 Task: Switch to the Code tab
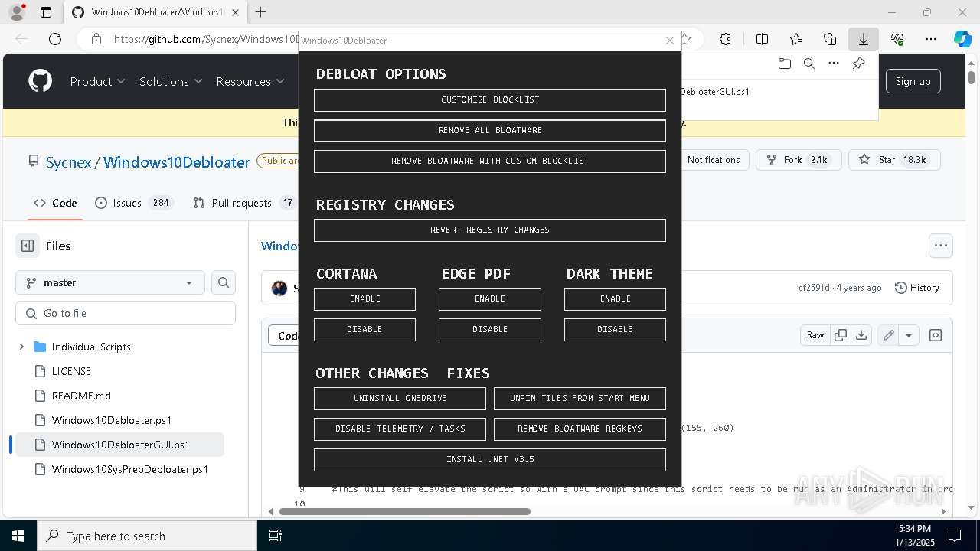55,203
